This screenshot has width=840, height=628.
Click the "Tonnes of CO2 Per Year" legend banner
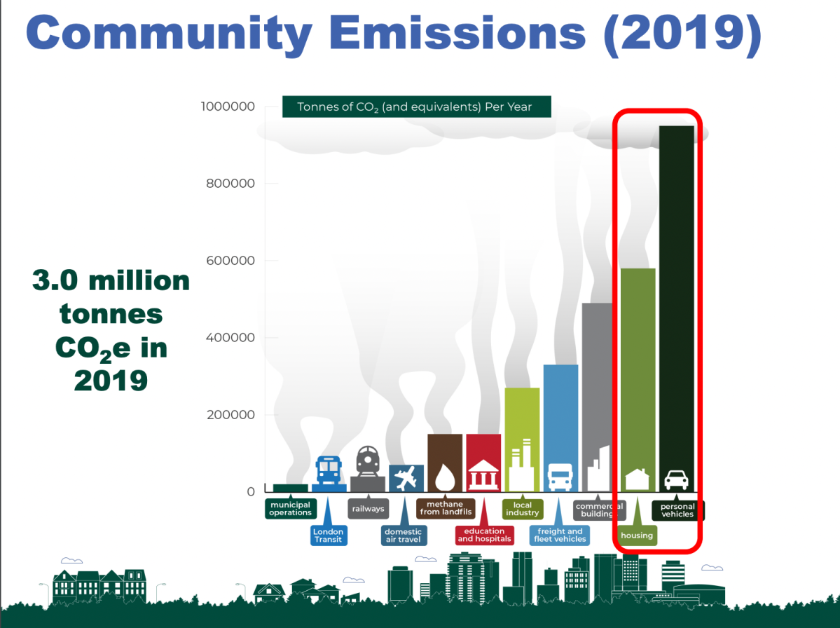416,107
